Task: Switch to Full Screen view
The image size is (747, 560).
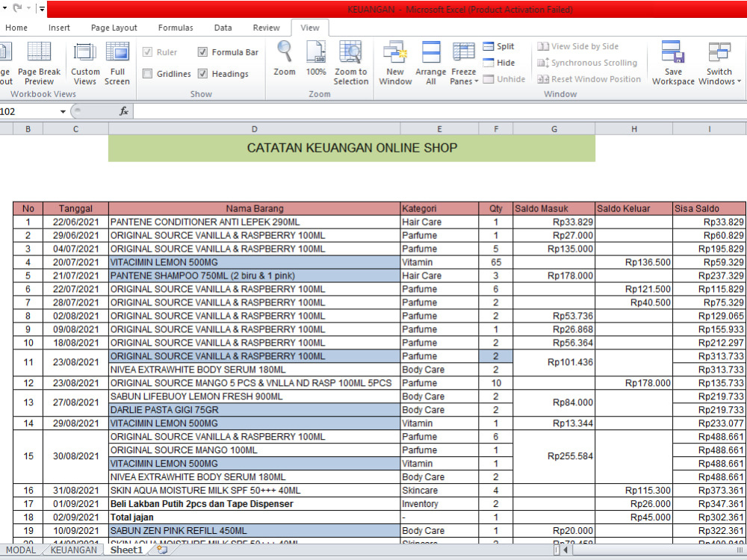Action: coord(117,63)
